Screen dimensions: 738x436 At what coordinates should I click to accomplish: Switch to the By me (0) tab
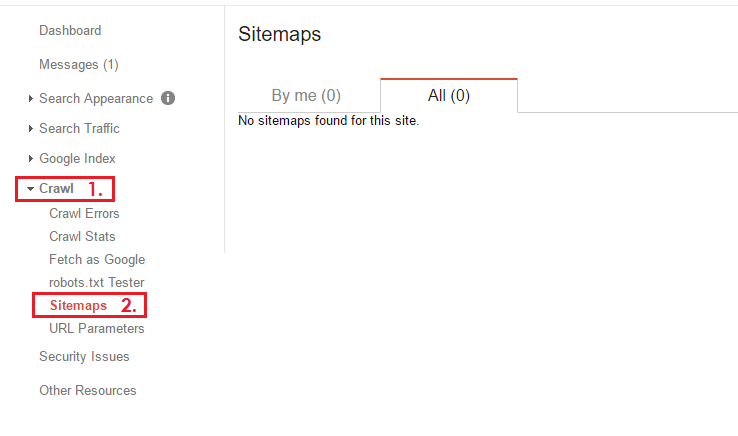306,96
